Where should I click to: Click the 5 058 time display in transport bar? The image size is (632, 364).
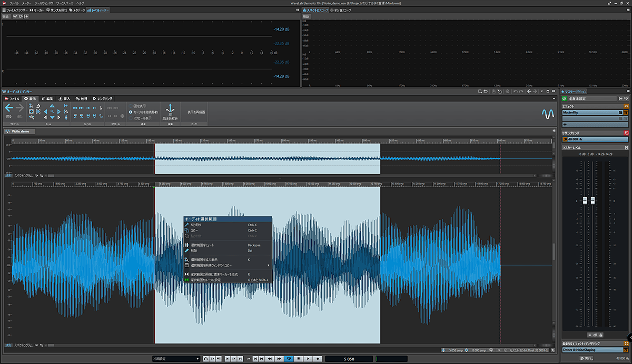pos(348,359)
